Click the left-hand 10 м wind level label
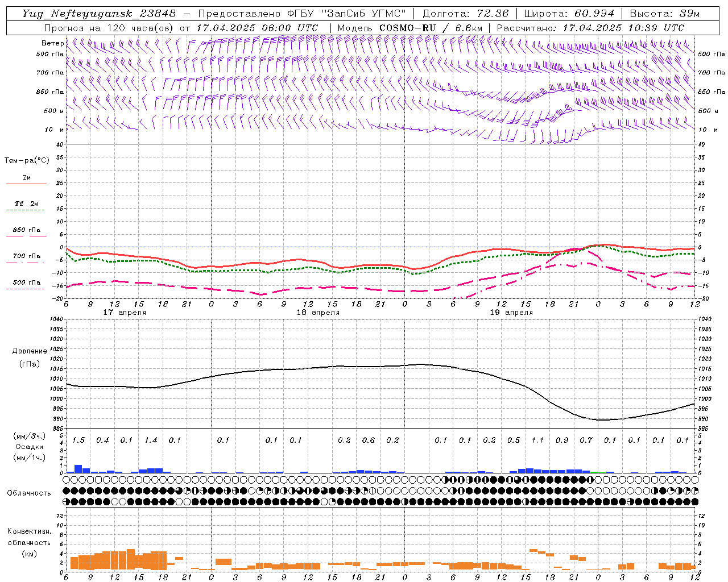The image size is (728, 582). [x=55, y=130]
